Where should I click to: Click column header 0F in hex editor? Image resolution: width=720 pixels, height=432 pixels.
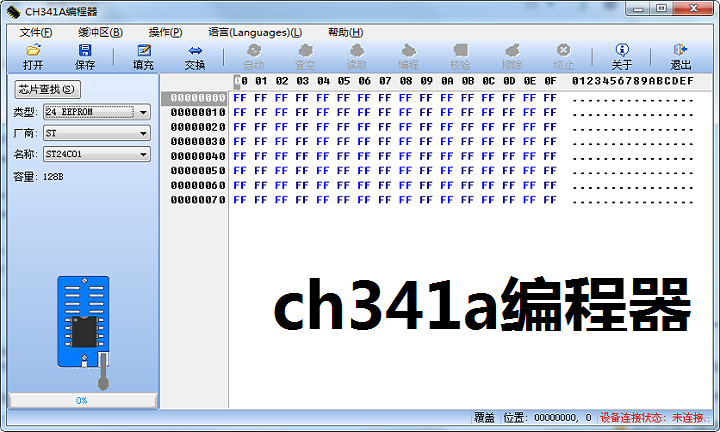(550, 81)
